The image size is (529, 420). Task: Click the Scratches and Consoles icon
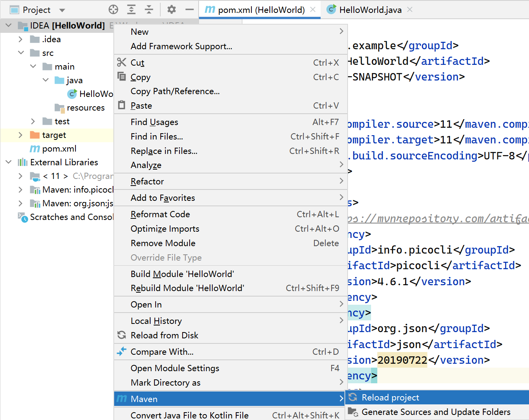click(x=23, y=217)
